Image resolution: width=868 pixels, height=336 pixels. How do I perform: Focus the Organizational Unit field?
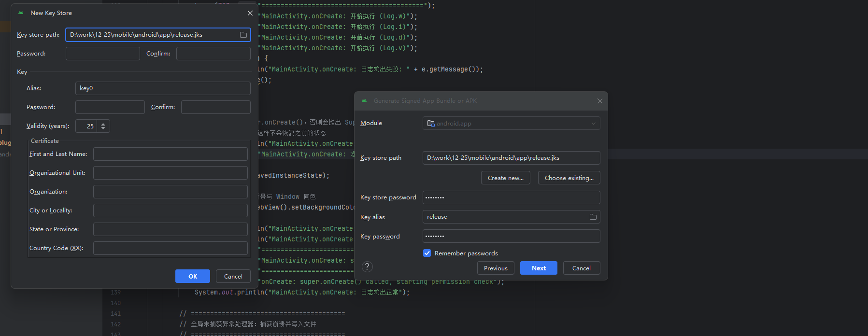[171, 173]
